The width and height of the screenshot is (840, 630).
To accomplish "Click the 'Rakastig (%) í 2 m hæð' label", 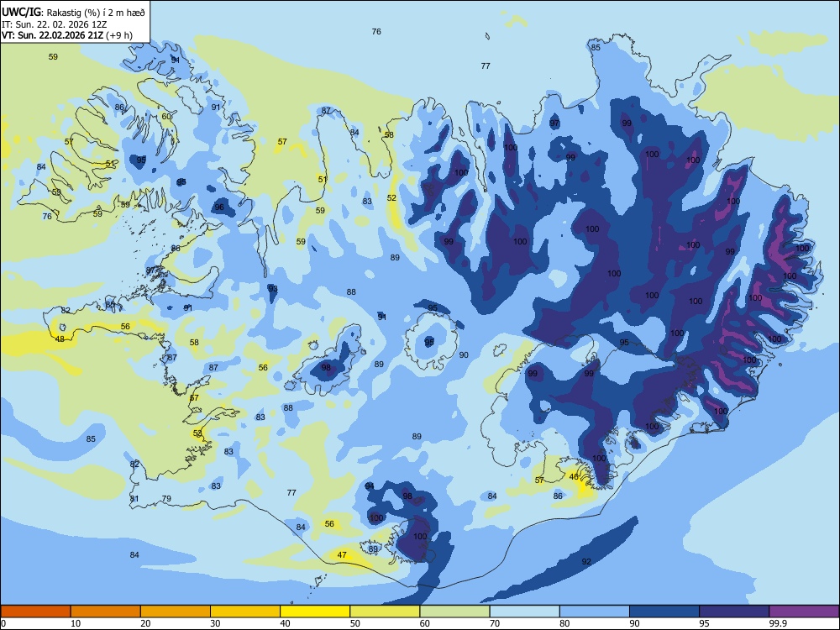I will coord(96,13).
